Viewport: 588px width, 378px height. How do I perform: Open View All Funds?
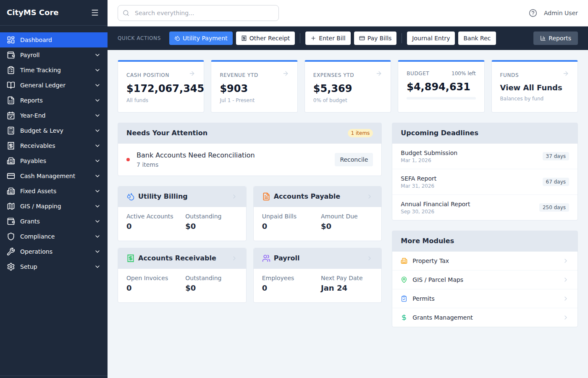click(x=531, y=88)
